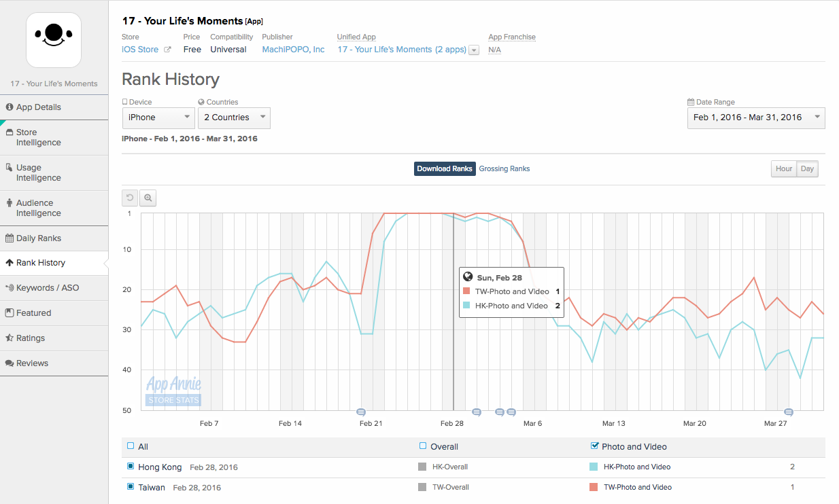Switch to Grossing Ranks
Viewport: 839px width, 504px height.
tap(504, 168)
